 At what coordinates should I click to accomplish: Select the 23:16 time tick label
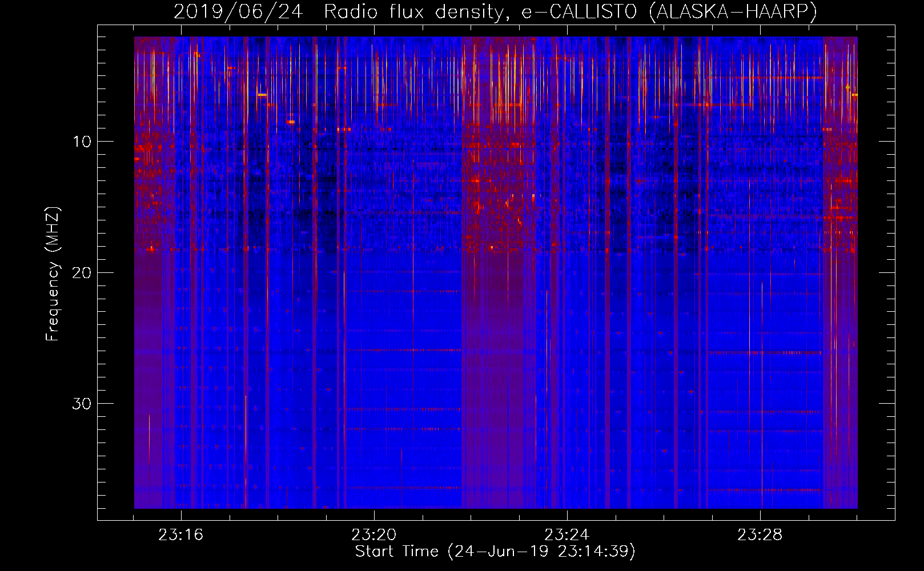(x=181, y=535)
